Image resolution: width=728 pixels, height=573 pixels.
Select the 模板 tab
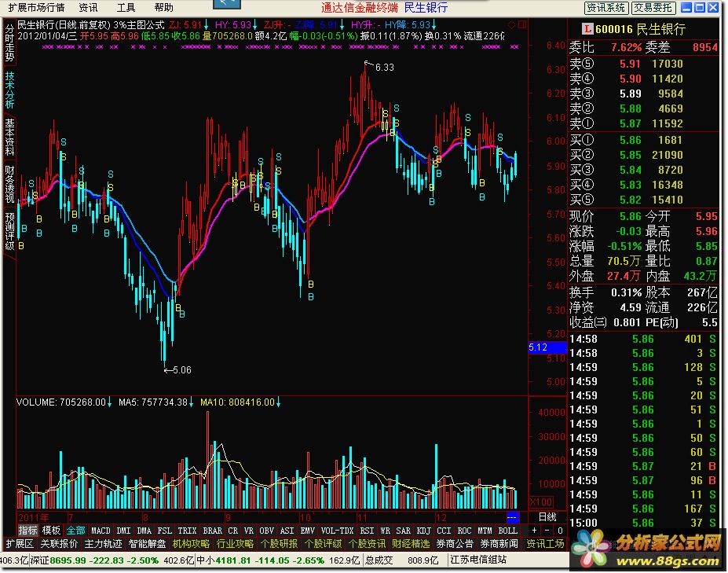(51, 531)
